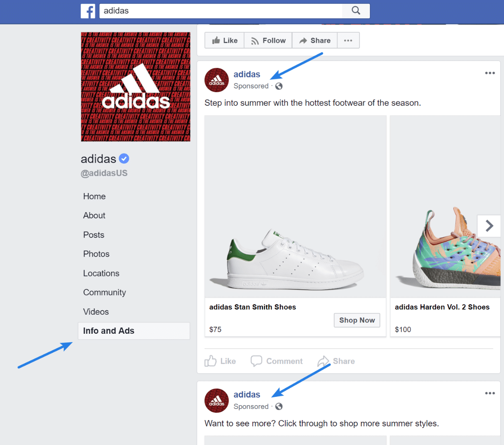Click the @adidasUS username text
The width and height of the screenshot is (504, 445).
(104, 173)
